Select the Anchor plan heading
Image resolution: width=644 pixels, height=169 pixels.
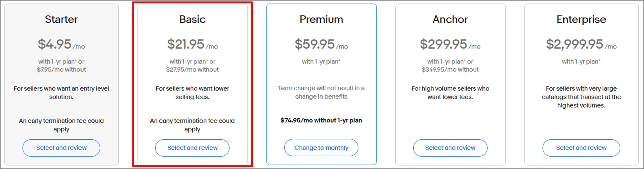pos(450,19)
